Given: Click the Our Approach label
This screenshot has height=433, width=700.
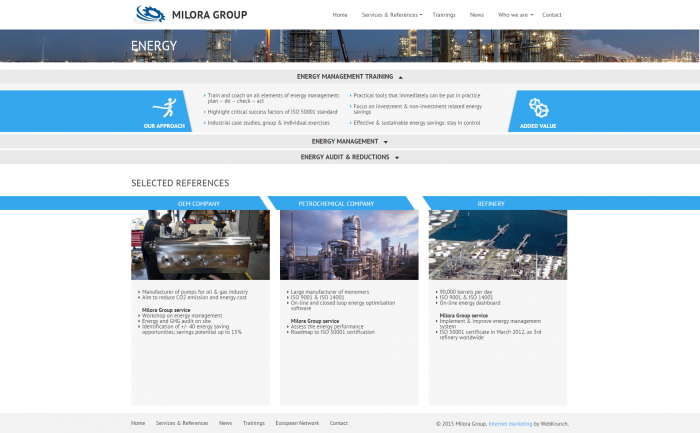Looking at the screenshot, I should 164,126.
